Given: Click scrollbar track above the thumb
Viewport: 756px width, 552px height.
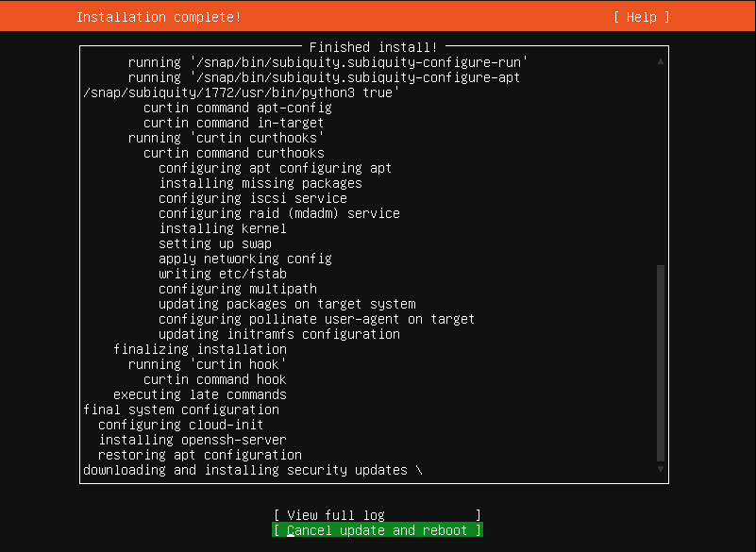Looking at the screenshot, I should tap(661, 165).
